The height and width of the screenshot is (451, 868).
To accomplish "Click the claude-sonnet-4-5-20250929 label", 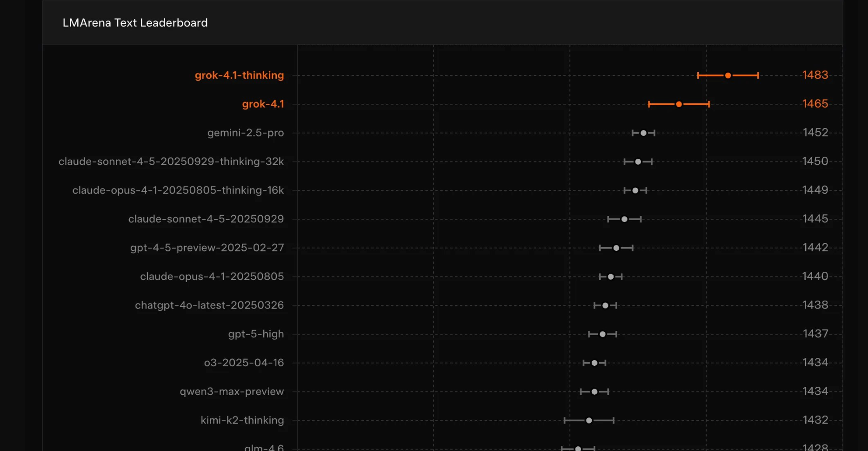I will (206, 219).
